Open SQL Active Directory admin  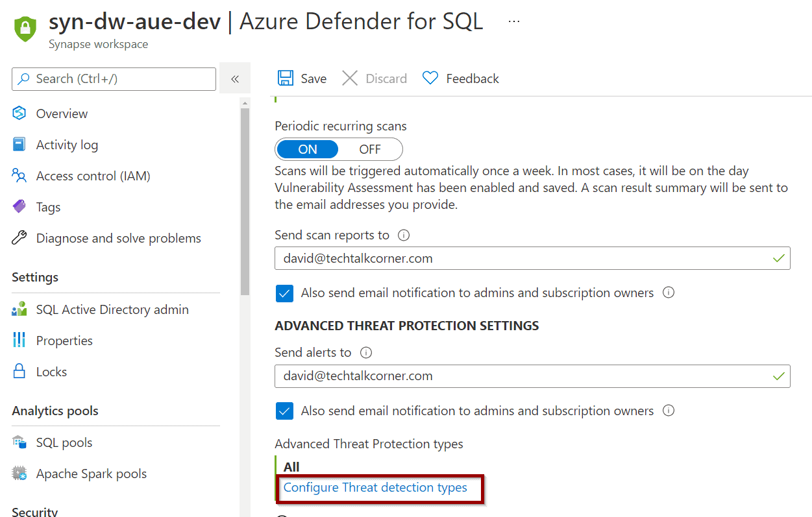112,309
